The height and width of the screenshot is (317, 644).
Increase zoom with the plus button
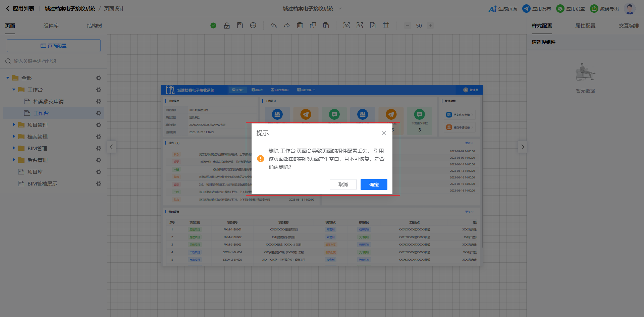[x=430, y=25]
